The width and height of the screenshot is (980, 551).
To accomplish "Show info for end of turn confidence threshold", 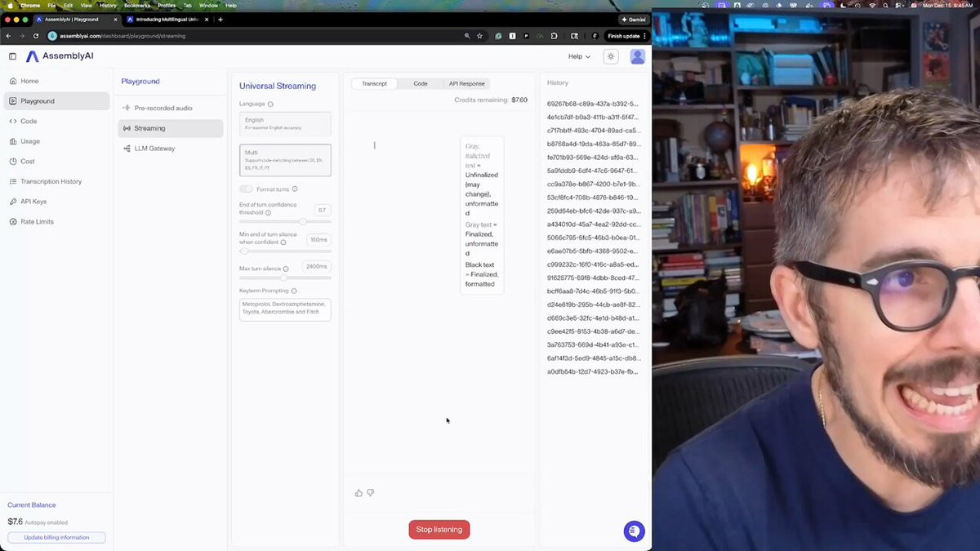I will click(x=268, y=212).
